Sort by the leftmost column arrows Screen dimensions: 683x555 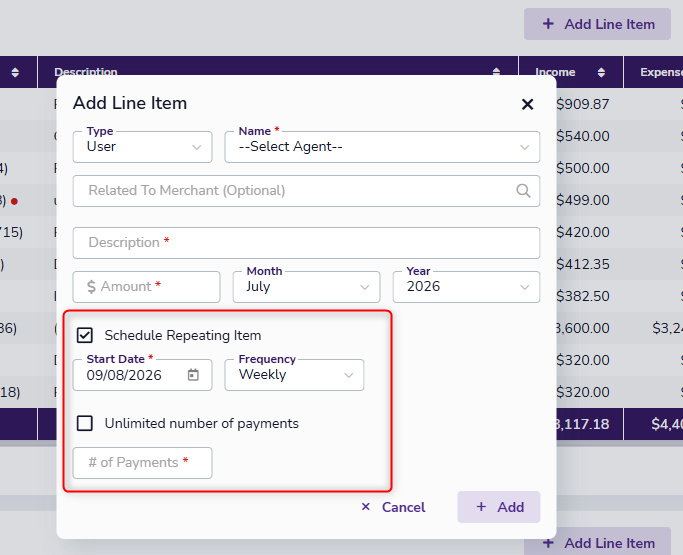(15, 72)
